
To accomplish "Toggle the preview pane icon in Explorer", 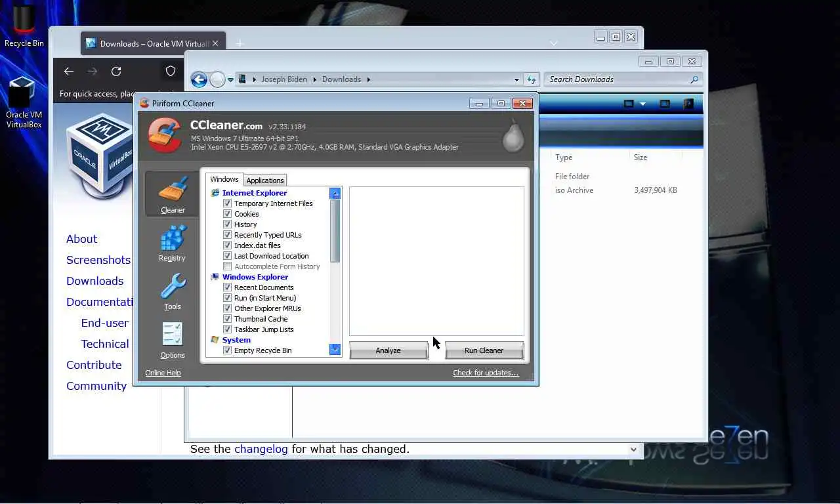I will click(665, 104).
